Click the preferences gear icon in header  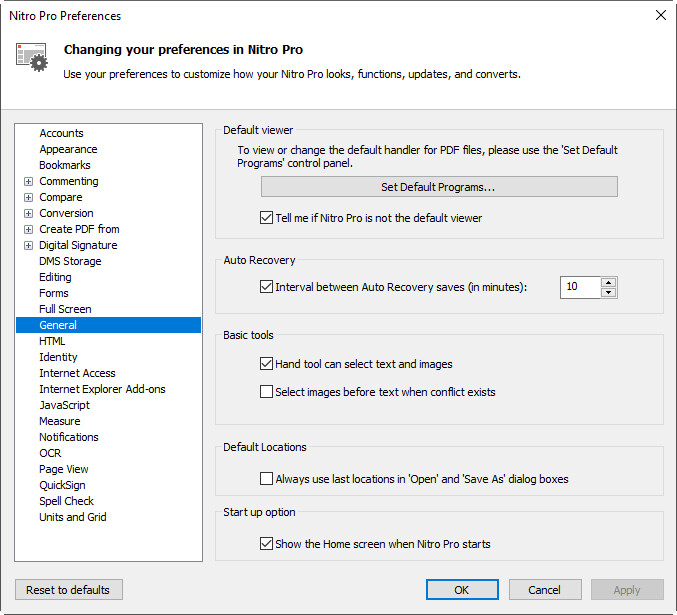coord(32,57)
